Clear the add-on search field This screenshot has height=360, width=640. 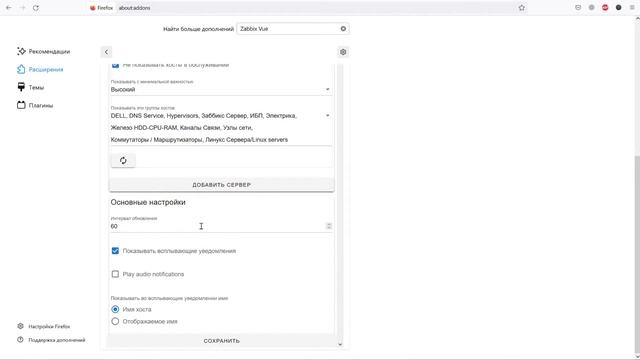pos(343,29)
